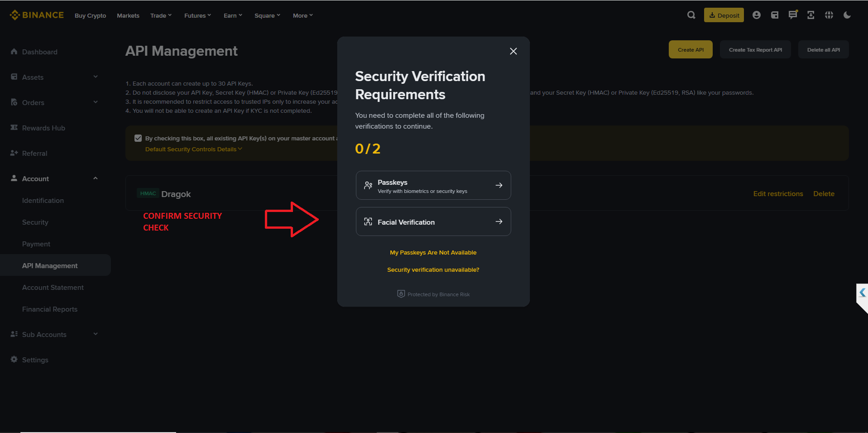This screenshot has width=868, height=433.
Task: Close the Security Verification dialog
Action: point(513,51)
